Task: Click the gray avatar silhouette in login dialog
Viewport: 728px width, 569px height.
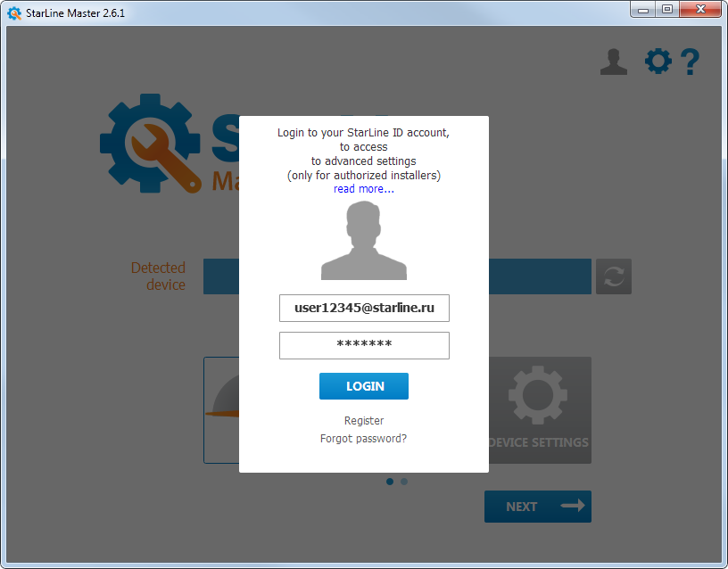Action: pyautogui.click(x=363, y=241)
